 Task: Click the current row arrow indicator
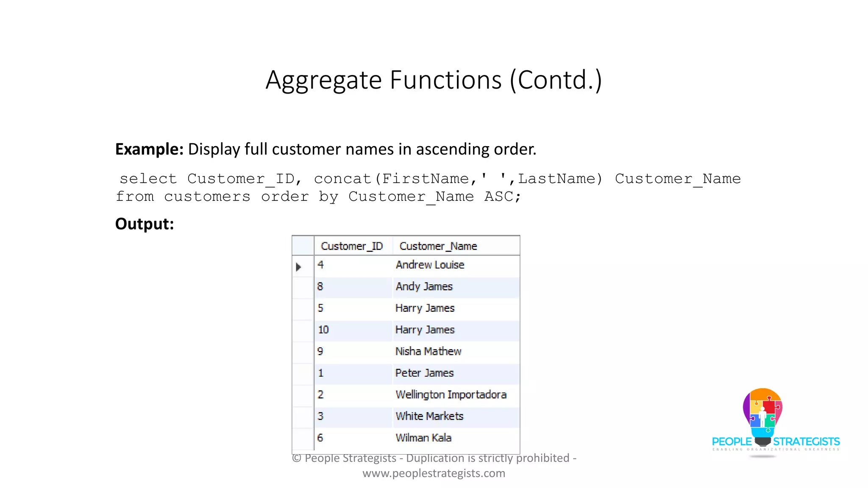298,267
